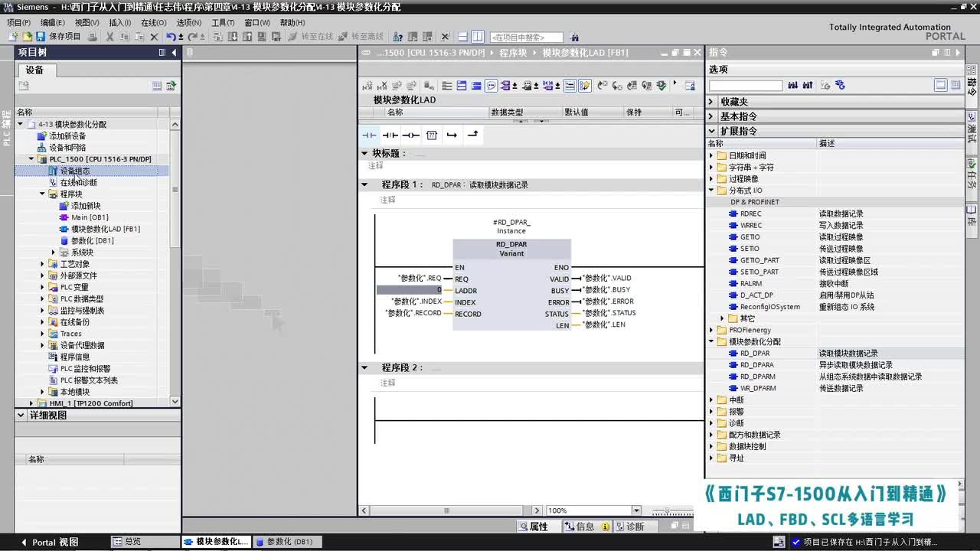Expand the 工艺对象 tree node
The height and width of the screenshot is (551, 980).
(43, 264)
